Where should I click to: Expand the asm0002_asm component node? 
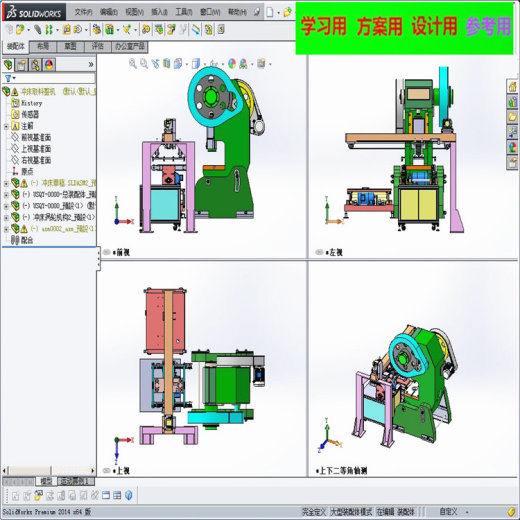tap(6, 229)
